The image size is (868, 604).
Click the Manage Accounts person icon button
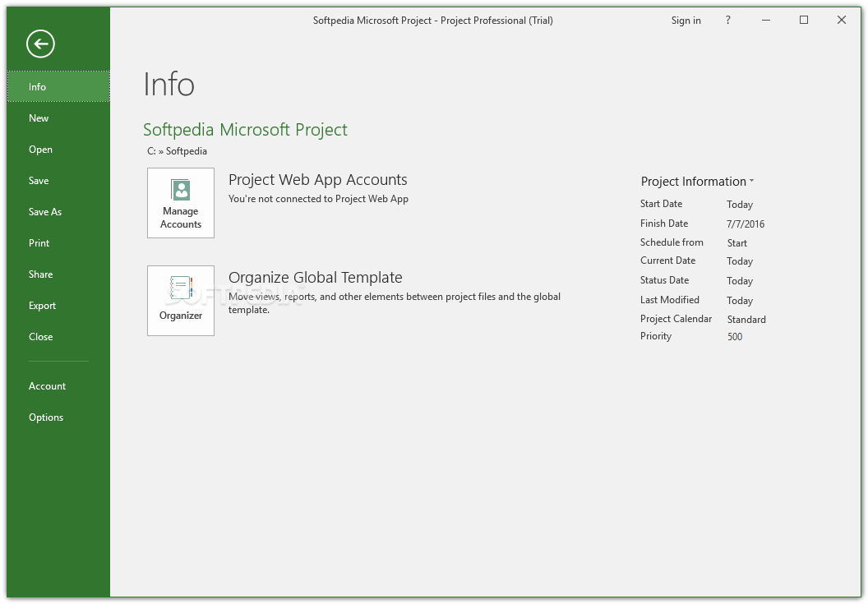pyautogui.click(x=181, y=203)
